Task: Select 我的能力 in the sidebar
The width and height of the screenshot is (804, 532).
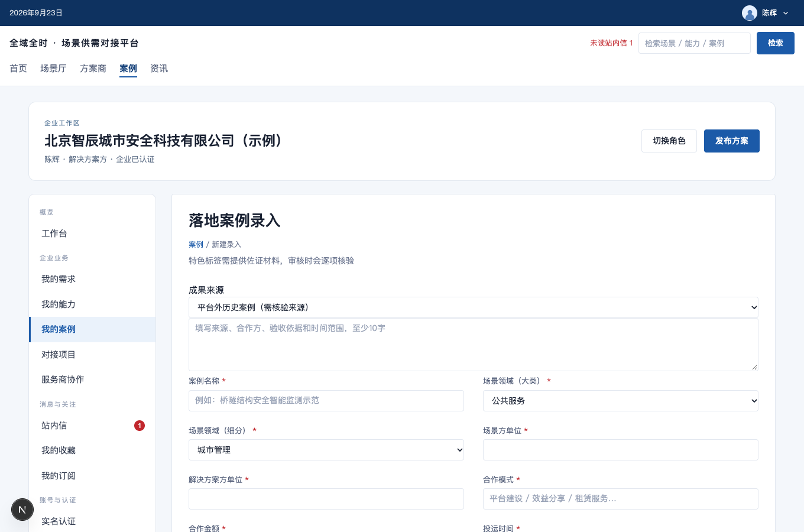Action: click(92, 304)
